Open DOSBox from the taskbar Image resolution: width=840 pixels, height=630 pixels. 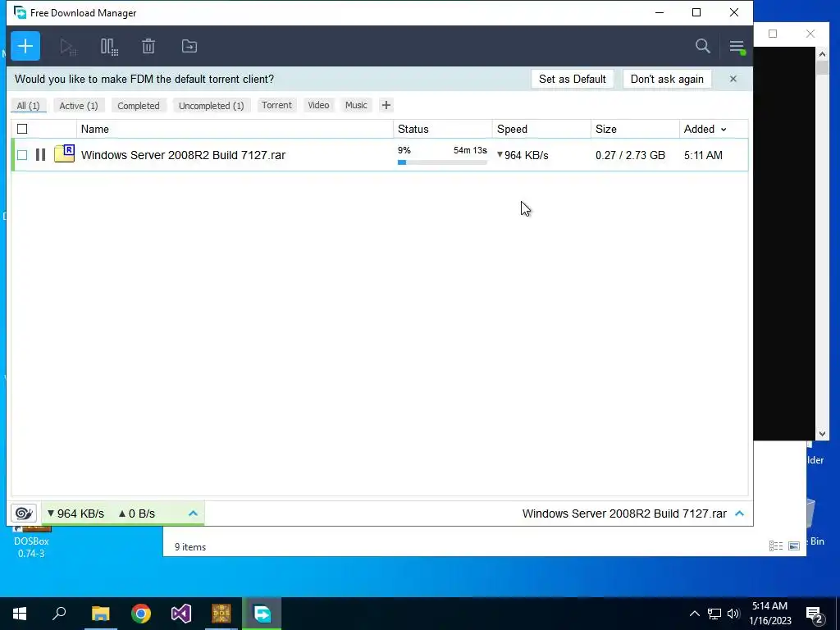point(221,614)
